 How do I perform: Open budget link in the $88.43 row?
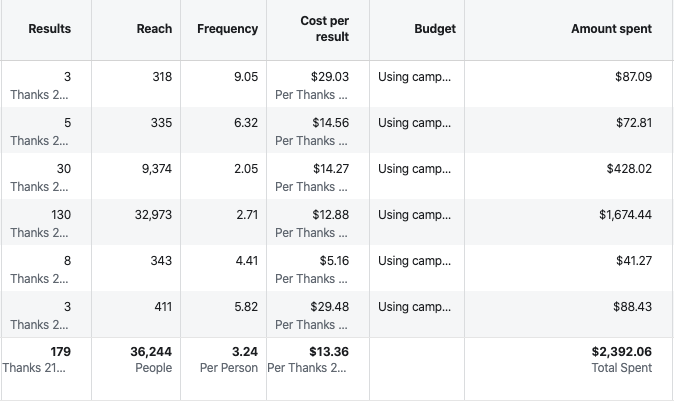(415, 307)
